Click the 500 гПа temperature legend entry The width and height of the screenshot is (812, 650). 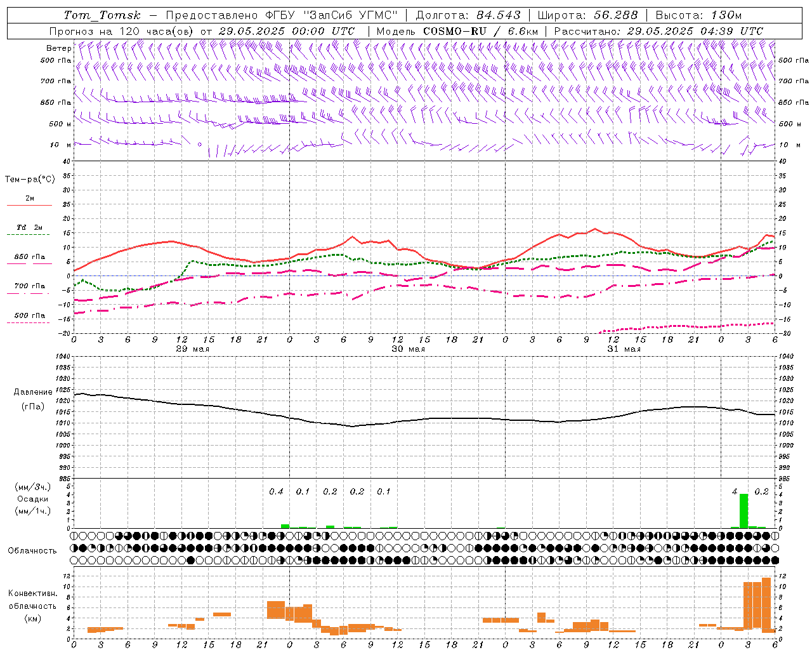tap(29, 315)
